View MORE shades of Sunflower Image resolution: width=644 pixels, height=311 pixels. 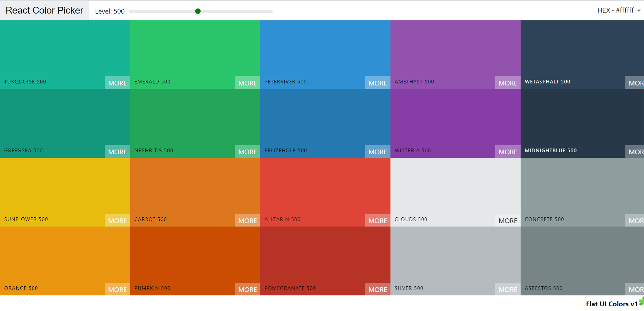click(117, 220)
